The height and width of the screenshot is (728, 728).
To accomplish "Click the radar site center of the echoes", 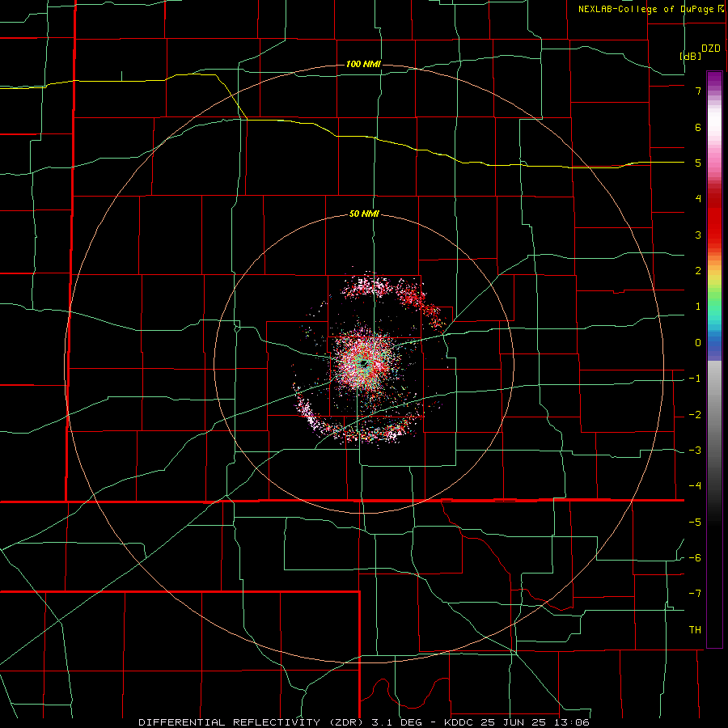I will click(x=364, y=363).
